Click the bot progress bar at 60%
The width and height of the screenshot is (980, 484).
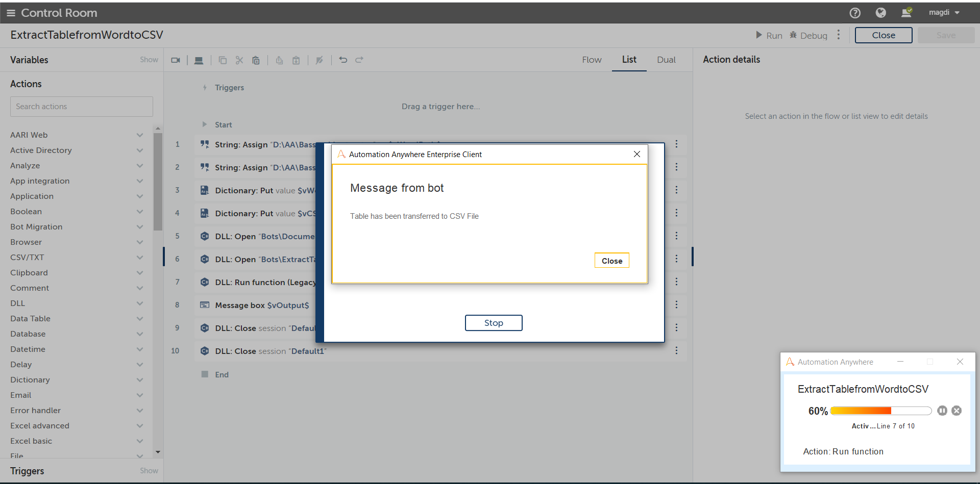tap(881, 411)
